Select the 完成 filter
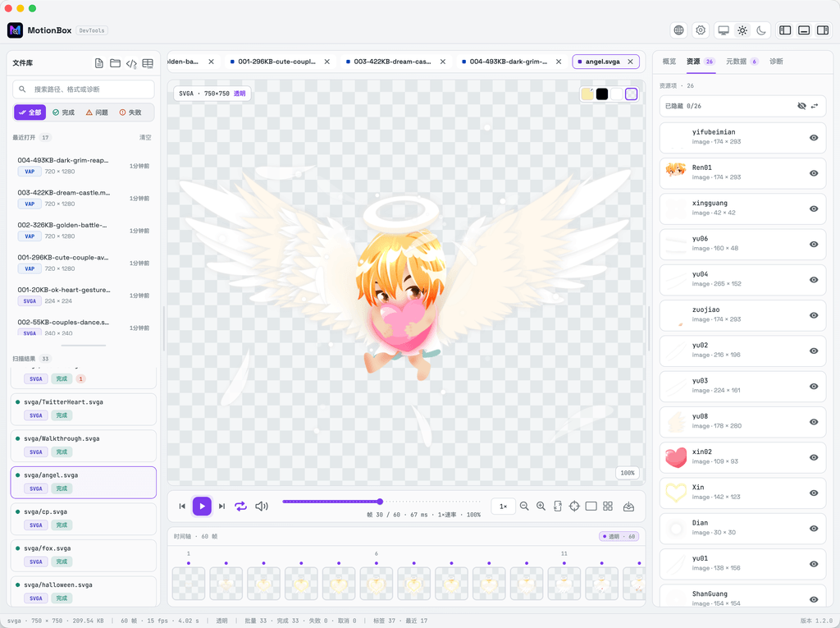840x628 pixels. 64,112
